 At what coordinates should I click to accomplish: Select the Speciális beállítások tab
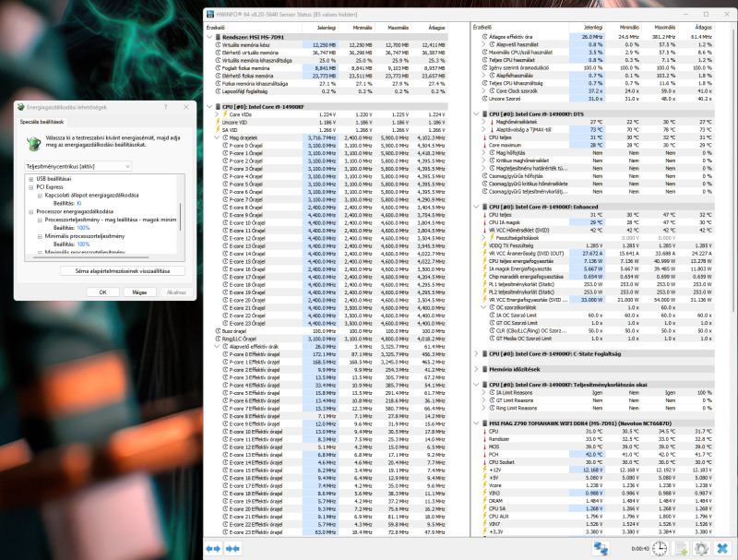pyautogui.click(x=42, y=122)
